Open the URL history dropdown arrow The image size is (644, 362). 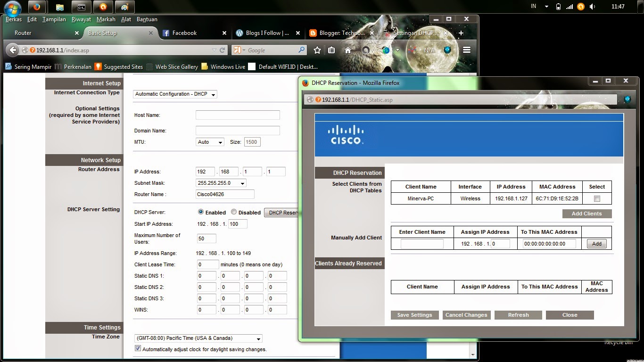tap(215, 50)
